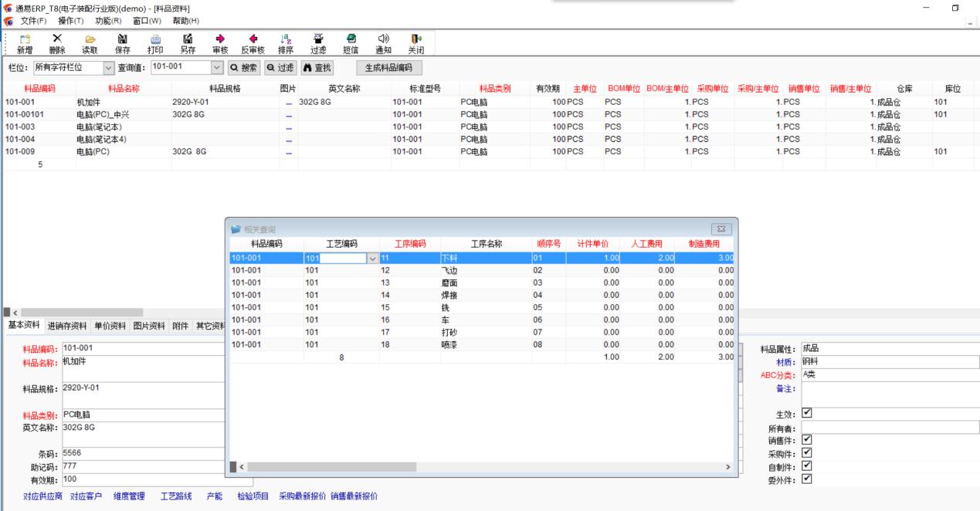Open the 销售最新报价 link

(x=354, y=496)
